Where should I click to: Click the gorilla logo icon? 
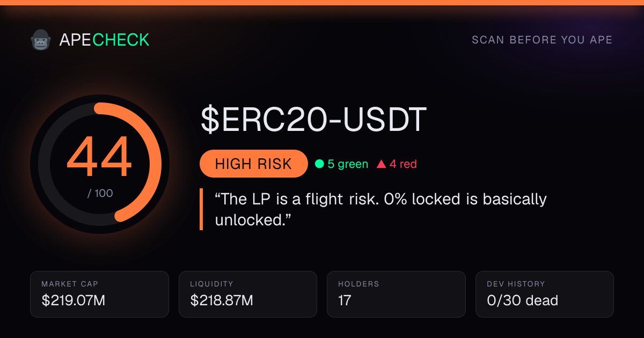point(41,40)
